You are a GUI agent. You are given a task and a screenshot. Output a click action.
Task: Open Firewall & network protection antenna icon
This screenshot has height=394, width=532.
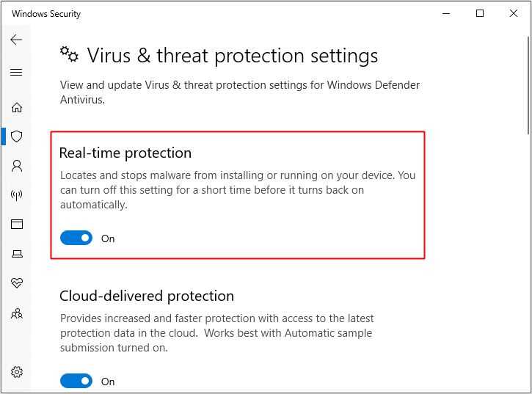click(17, 195)
